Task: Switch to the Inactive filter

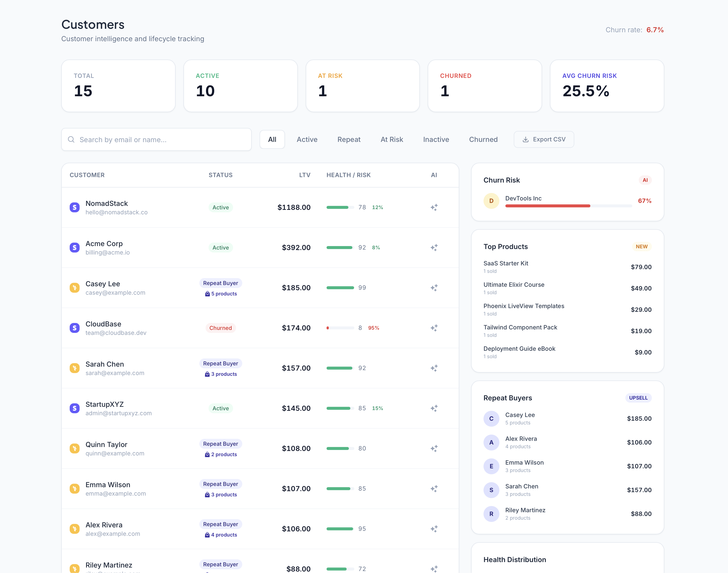Action: (436, 139)
